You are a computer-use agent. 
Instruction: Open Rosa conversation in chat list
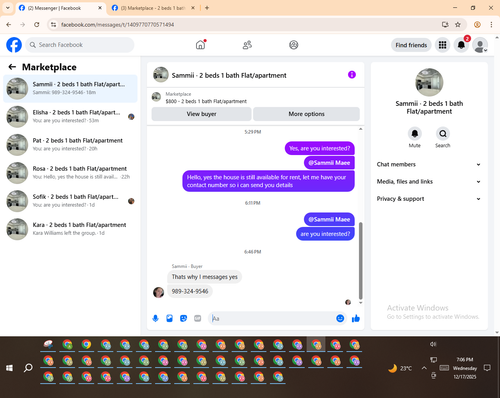point(70,173)
